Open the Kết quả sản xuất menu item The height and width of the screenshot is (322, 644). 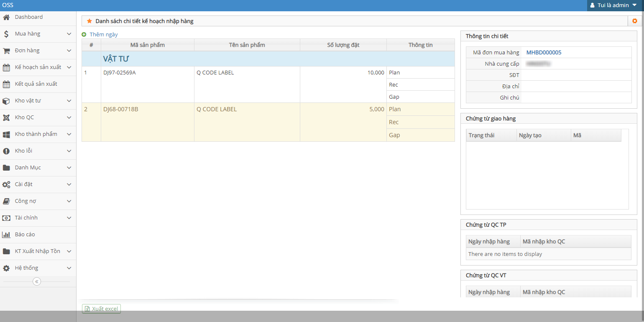click(x=38, y=84)
